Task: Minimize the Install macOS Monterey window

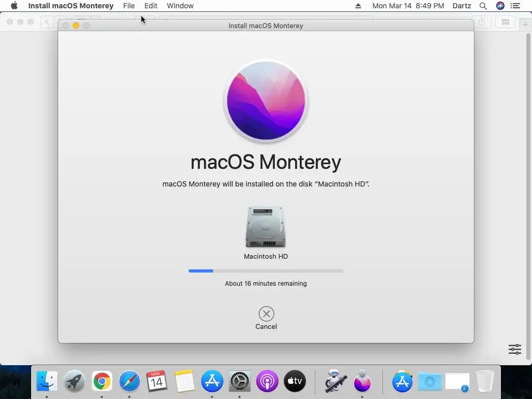Action: click(76, 25)
